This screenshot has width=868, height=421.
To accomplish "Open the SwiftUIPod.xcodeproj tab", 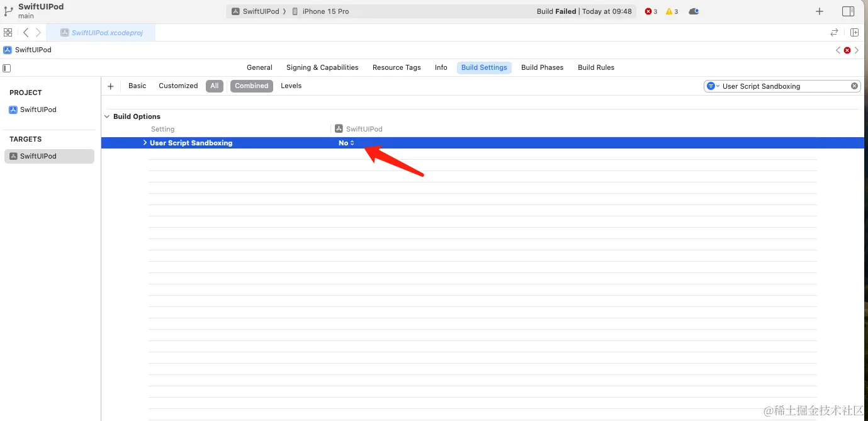I will coord(102,33).
